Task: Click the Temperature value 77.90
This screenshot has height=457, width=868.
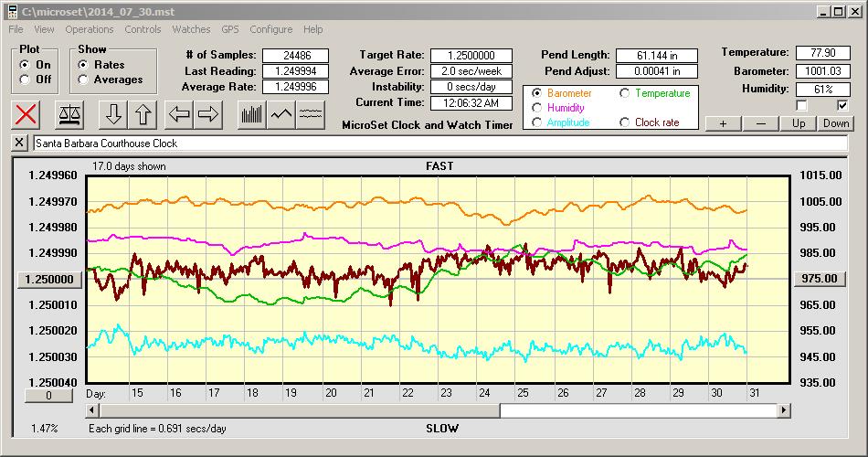Action: 822,53
